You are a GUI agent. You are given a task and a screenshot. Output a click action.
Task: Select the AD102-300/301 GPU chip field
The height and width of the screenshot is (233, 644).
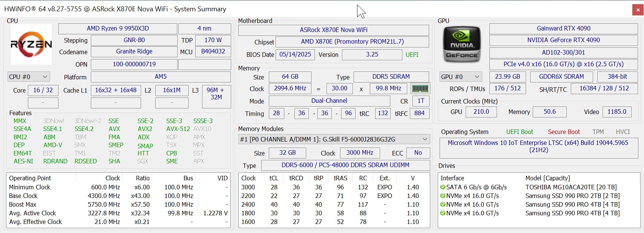tap(563, 53)
